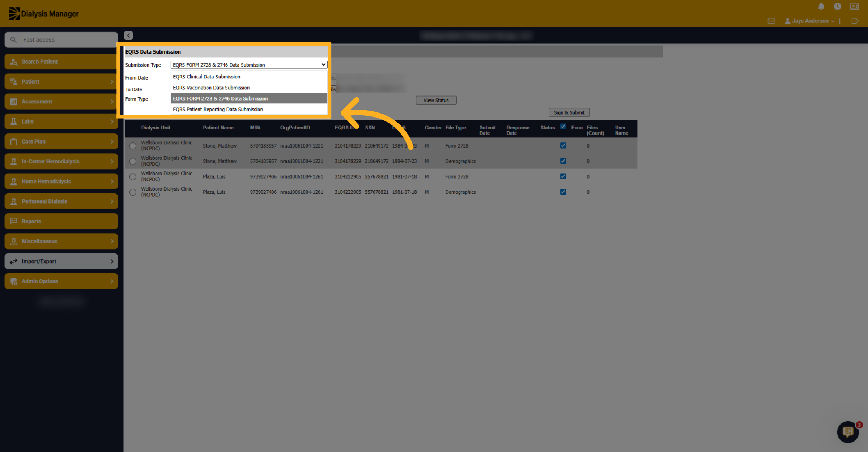Open the Search Patient menu
Viewport: 868px width, 452px height.
(61, 61)
